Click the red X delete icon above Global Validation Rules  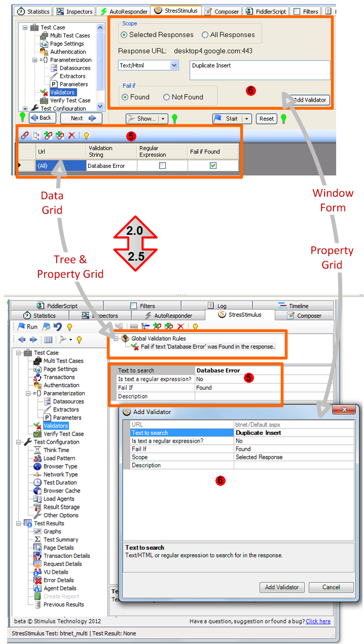(180, 327)
